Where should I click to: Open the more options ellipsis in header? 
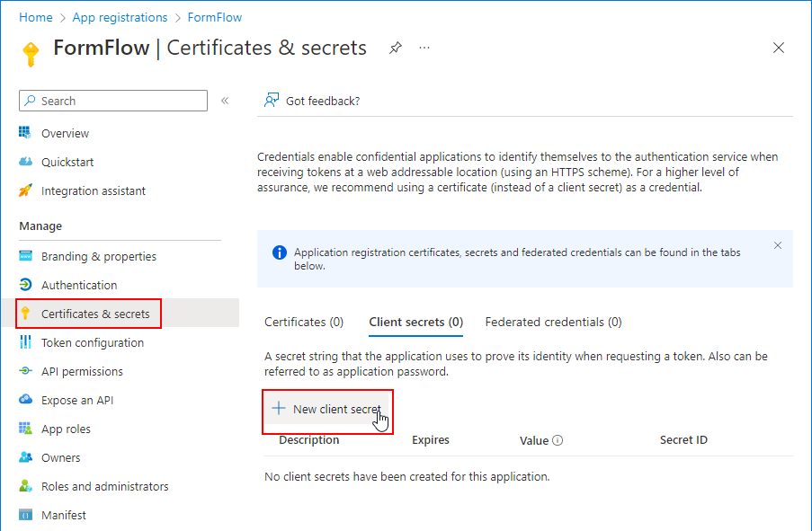click(x=424, y=48)
